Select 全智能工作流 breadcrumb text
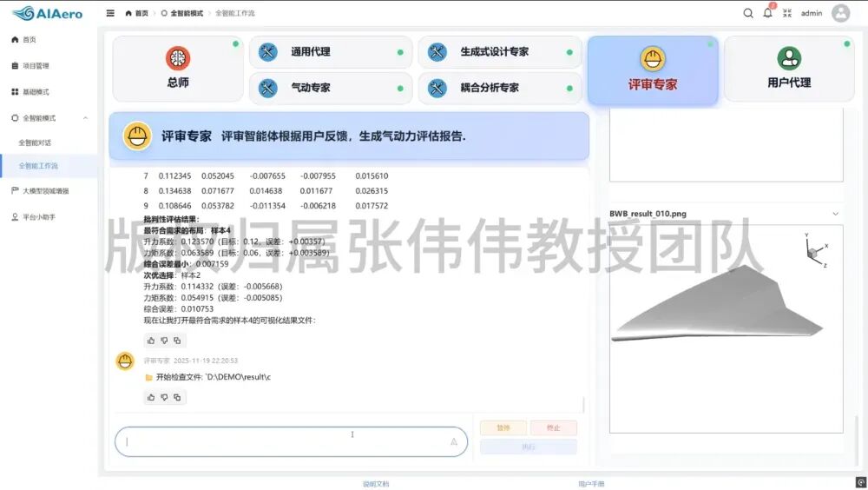This screenshot has width=868, height=490. coord(234,13)
